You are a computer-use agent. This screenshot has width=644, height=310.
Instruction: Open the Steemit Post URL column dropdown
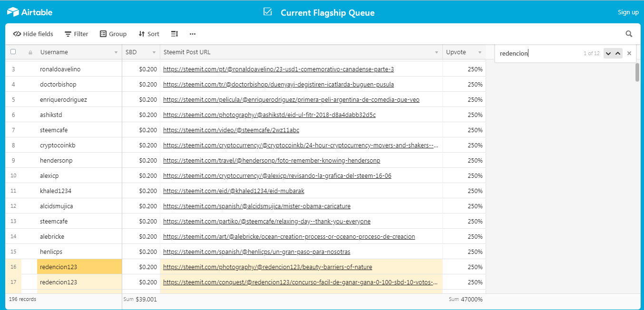[x=437, y=52]
